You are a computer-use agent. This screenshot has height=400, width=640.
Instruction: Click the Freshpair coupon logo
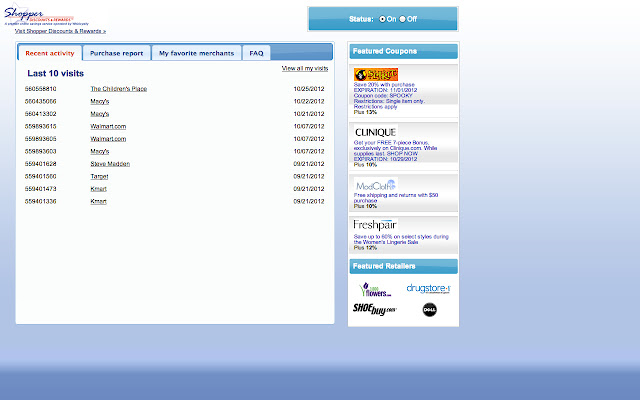coord(375,225)
